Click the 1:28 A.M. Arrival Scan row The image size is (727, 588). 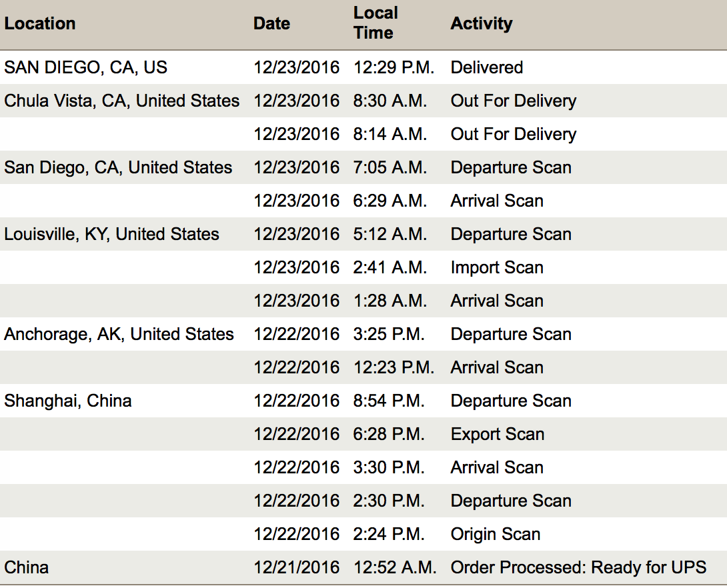(363, 301)
